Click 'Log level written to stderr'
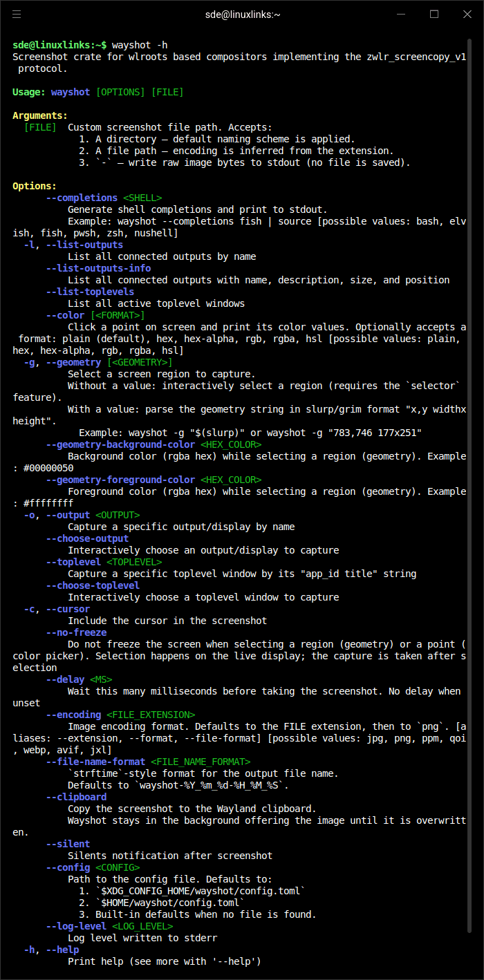The width and height of the screenshot is (484, 980). coord(142,938)
